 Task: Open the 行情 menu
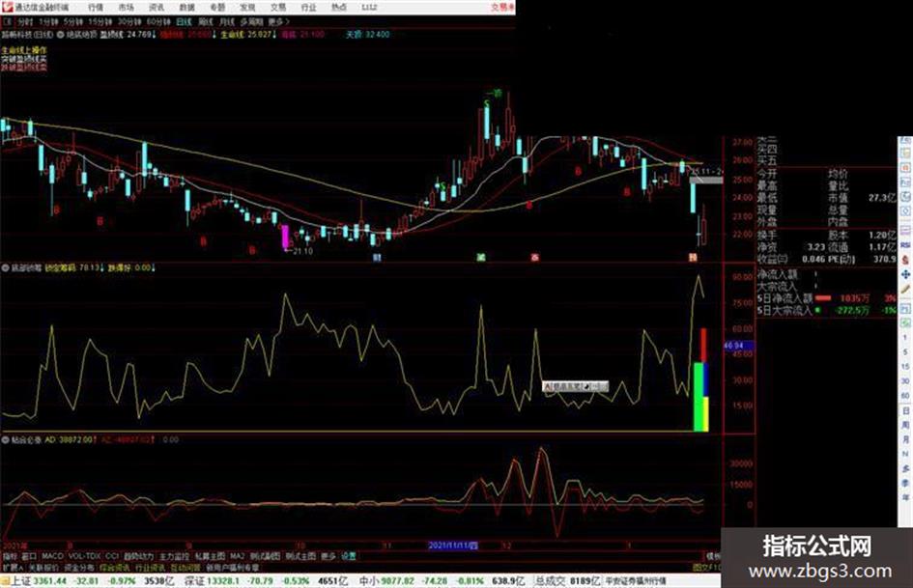pos(96,7)
